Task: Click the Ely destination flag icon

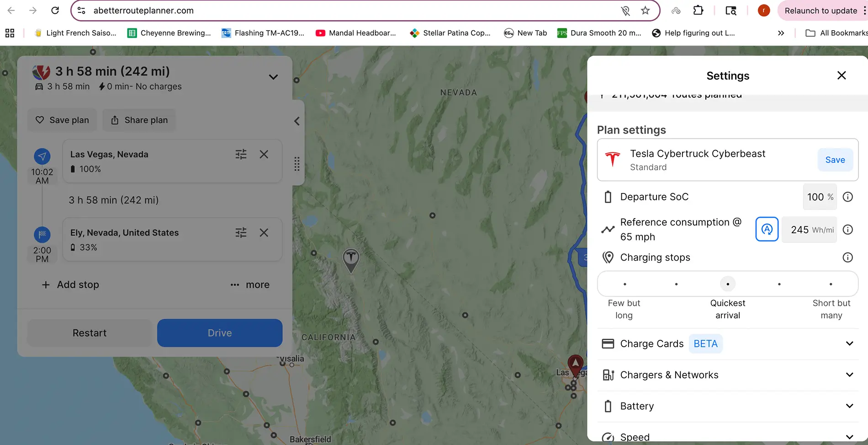Action: 42,235
